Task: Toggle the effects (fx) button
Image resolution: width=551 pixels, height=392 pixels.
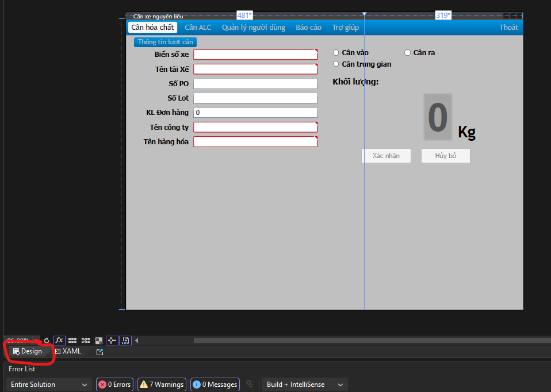Action: click(59, 340)
